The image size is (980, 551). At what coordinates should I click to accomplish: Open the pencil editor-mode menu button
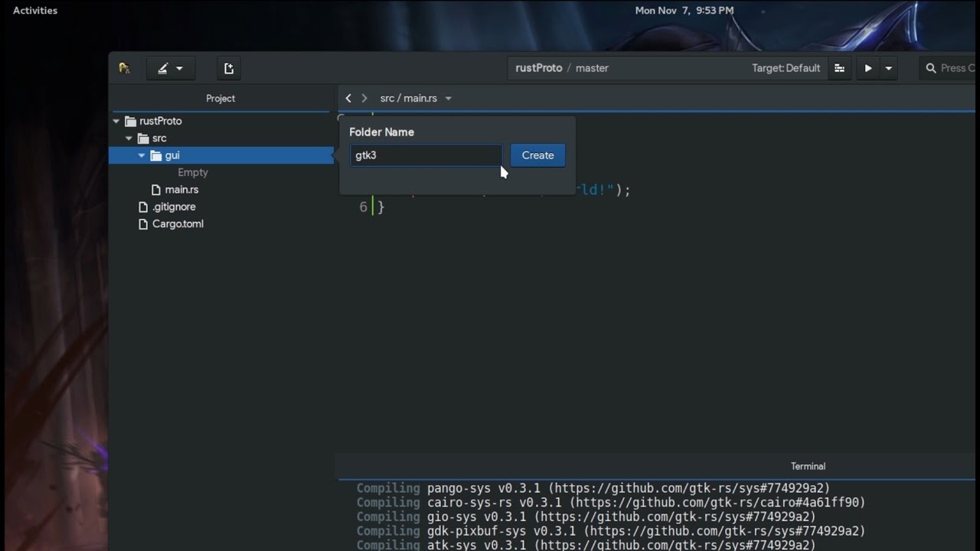click(x=170, y=68)
